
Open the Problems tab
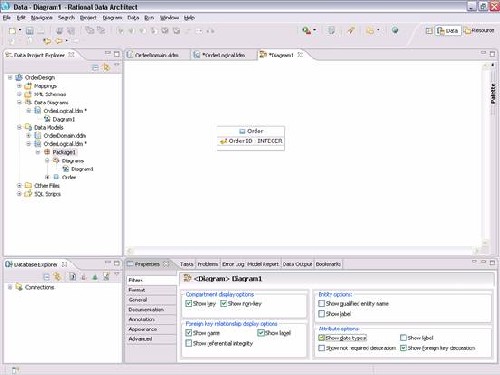[208, 264]
